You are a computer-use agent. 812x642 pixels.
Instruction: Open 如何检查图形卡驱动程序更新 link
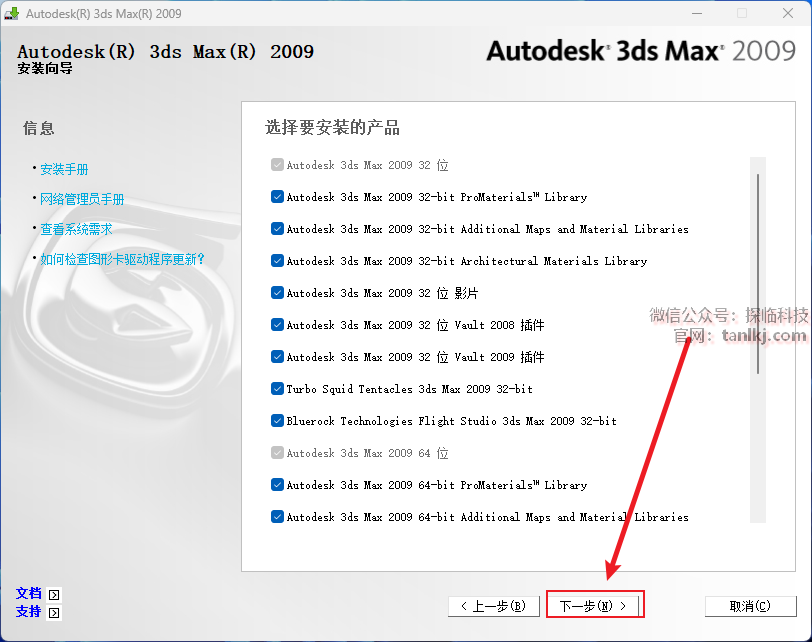click(x=122, y=259)
